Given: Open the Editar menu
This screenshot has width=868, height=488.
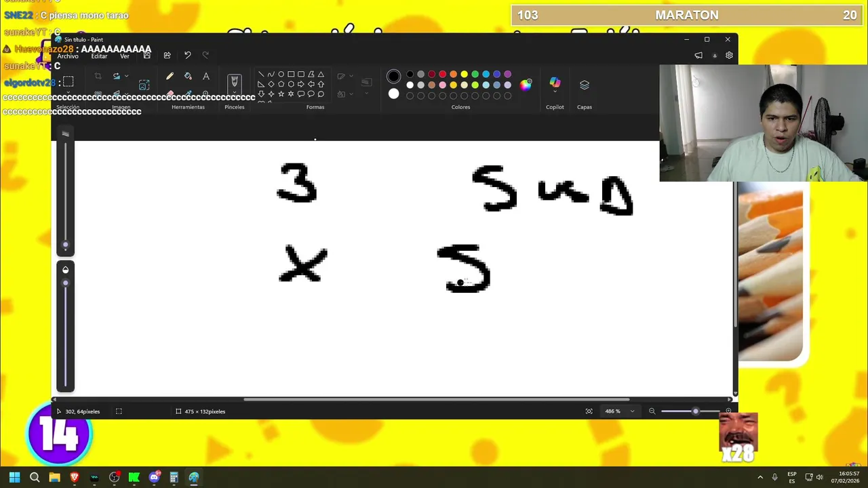Looking at the screenshot, I should (x=99, y=56).
